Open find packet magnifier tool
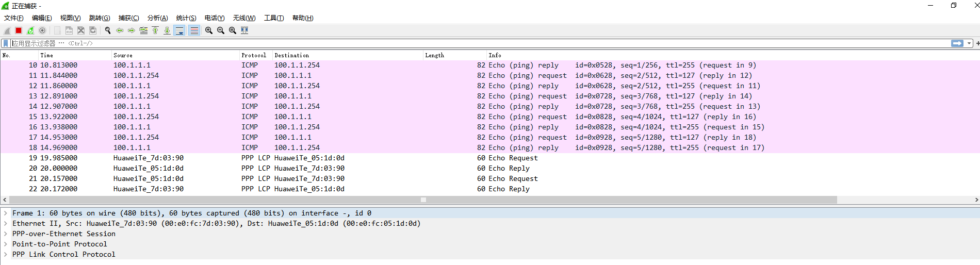 pyautogui.click(x=108, y=30)
